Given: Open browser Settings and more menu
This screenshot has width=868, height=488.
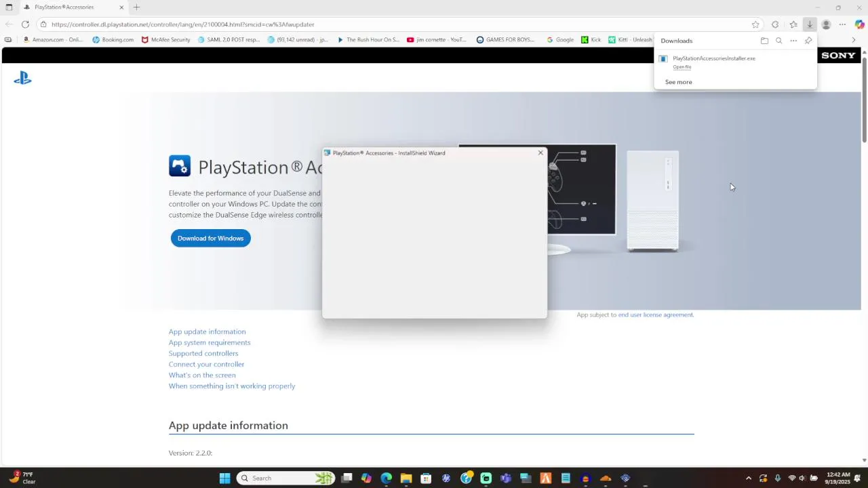Looking at the screenshot, I should [843, 24].
